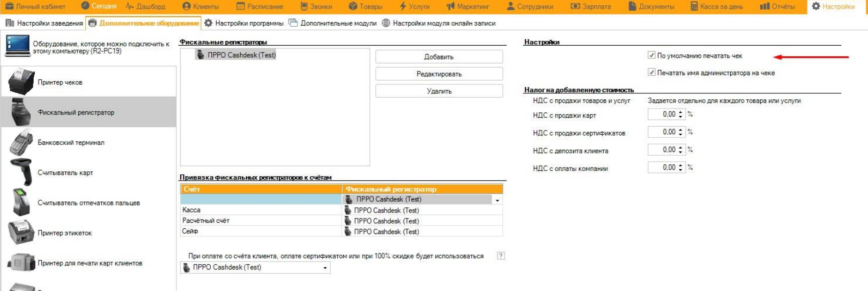Open the Расписание menu in the top bar
The height and width of the screenshot is (291, 868).
pyautogui.click(x=259, y=6)
